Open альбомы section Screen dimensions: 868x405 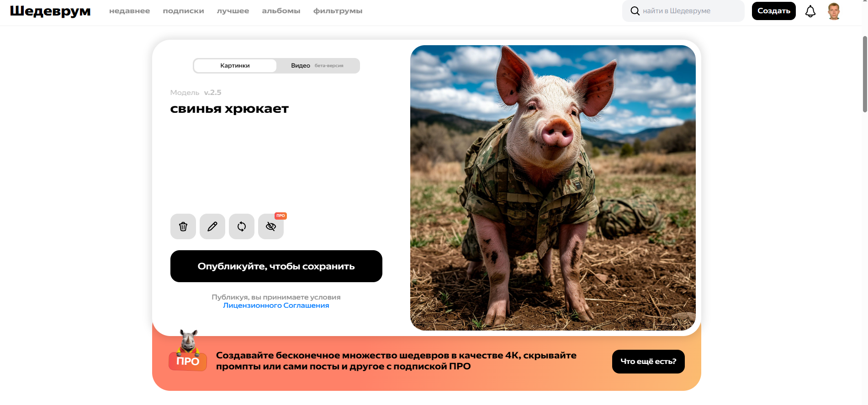tap(281, 11)
